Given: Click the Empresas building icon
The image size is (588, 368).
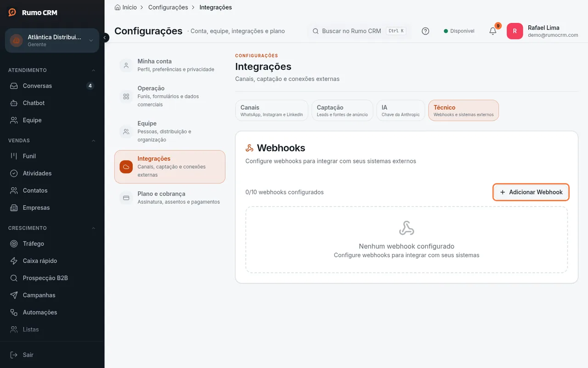Looking at the screenshot, I should 14,208.
